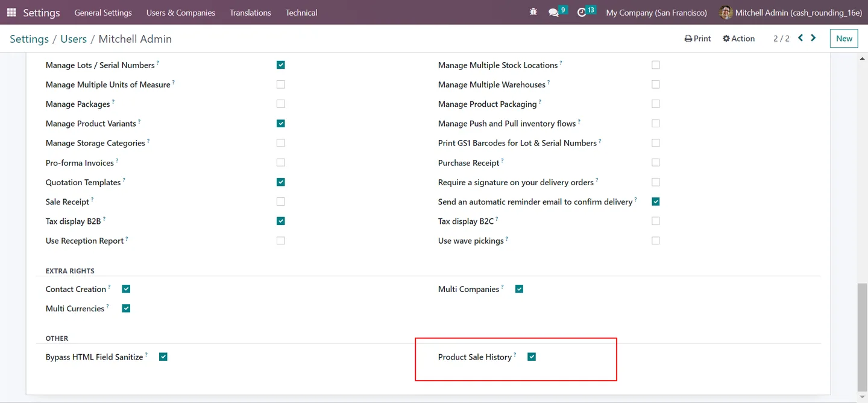The height and width of the screenshot is (403, 868).
Task: Open the Print dropdown
Action: (697, 38)
